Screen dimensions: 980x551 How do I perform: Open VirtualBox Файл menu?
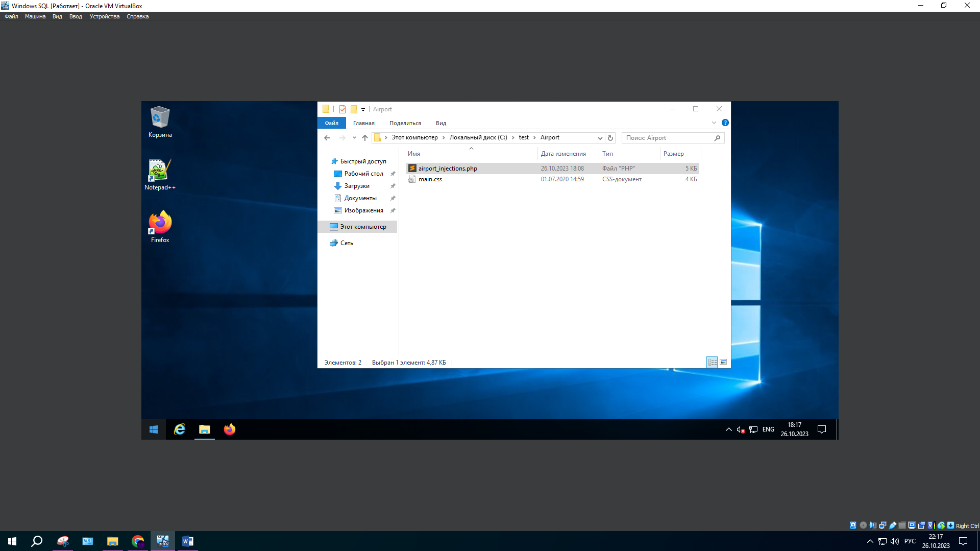coord(11,16)
